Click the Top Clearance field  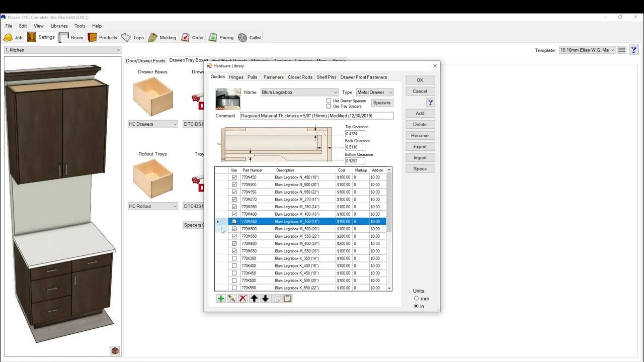(x=355, y=134)
